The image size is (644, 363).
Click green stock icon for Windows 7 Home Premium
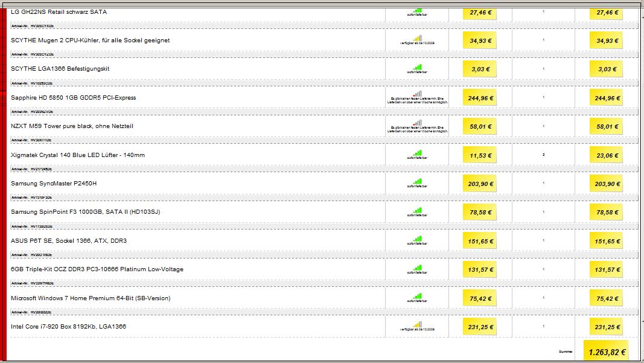point(417,296)
